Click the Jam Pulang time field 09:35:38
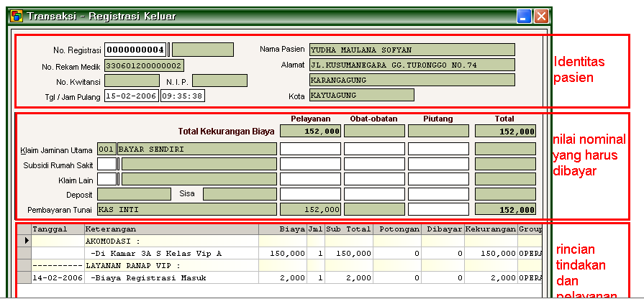 pyautogui.click(x=182, y=96)
